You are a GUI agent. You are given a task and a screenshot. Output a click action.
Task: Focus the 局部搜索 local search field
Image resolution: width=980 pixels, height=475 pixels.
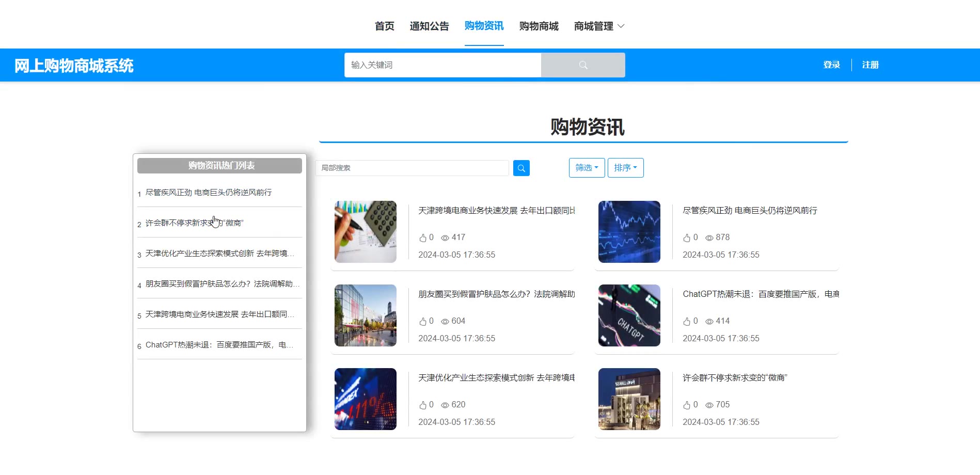(x=412, y=168)
